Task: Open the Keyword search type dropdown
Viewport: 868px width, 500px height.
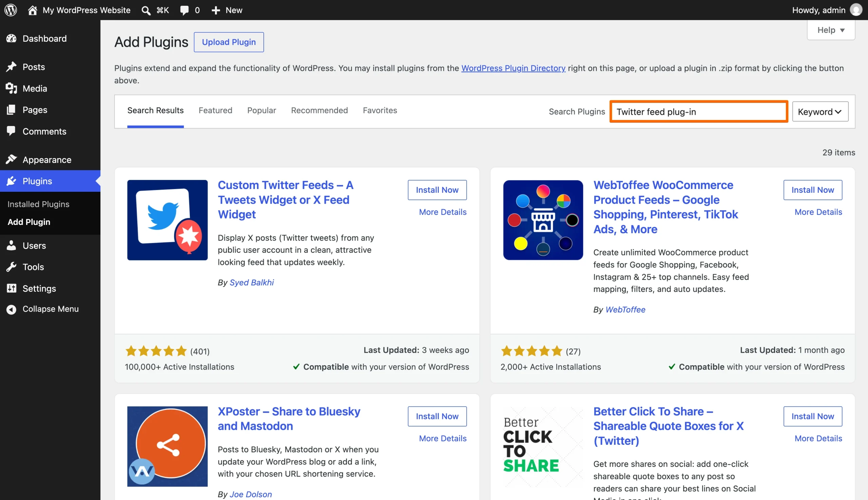Action: (x=820, y=111)
